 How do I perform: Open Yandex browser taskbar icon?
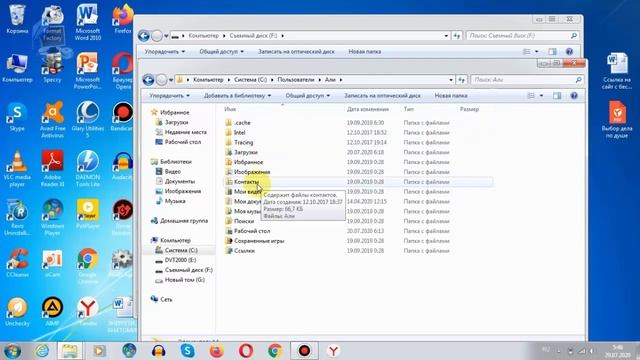(333, 351)
